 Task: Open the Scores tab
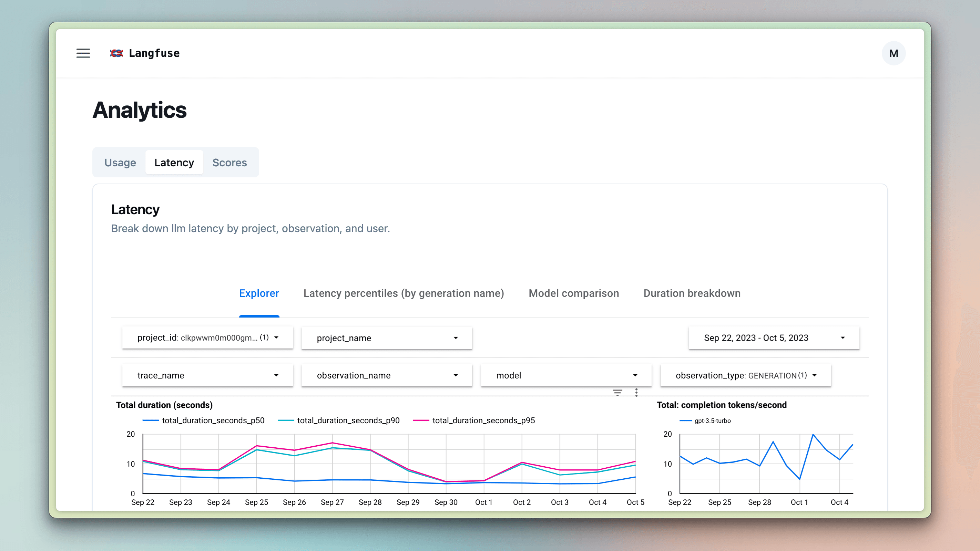tap(229, 162)
